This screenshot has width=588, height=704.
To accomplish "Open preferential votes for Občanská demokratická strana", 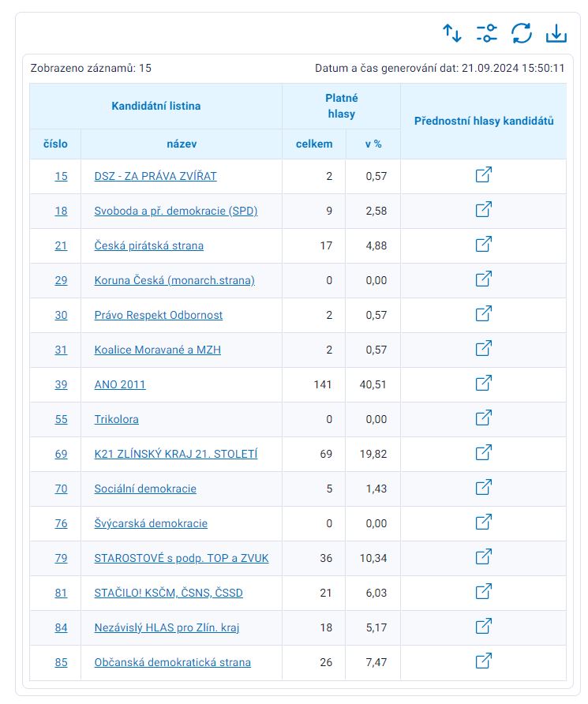I will coord(483,661).
